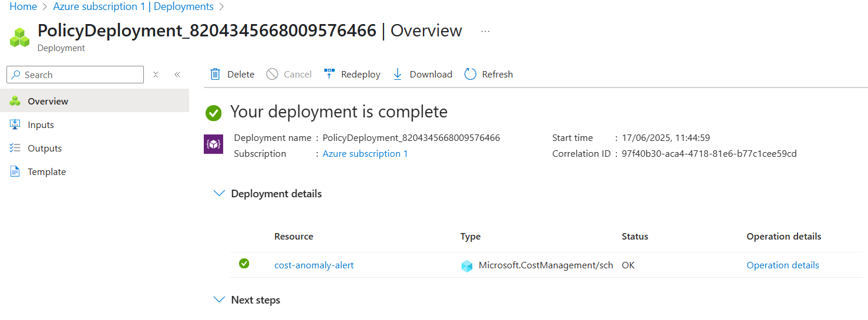Collapse the Next steps section
This screenshot has width=868, height=320.
(x=219, y=299)
